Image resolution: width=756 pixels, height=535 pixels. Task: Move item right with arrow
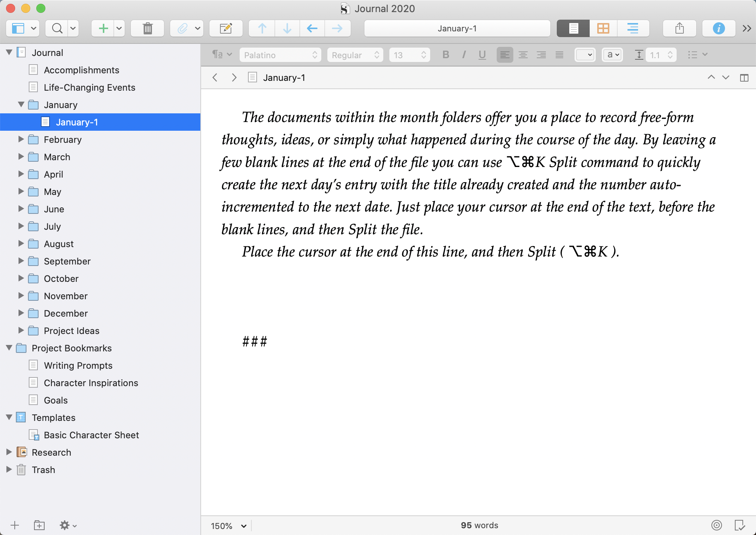point(337,28)
